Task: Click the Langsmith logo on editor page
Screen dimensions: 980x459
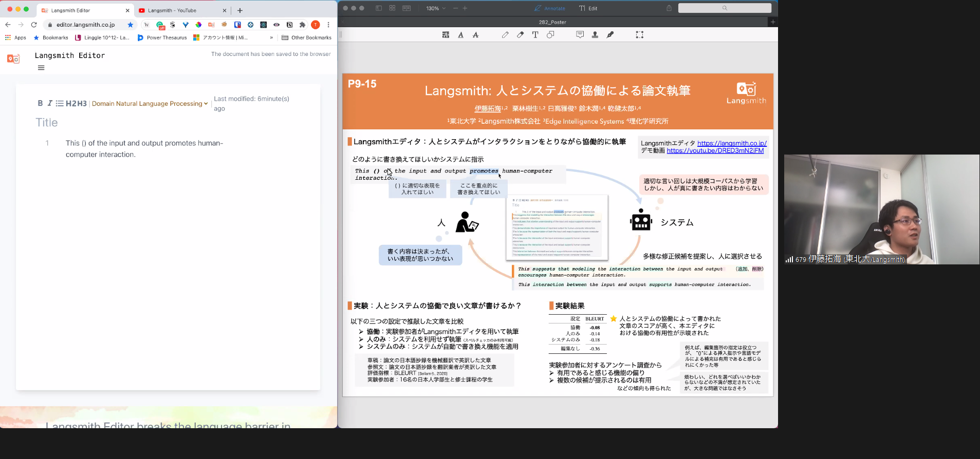Action: pos(13,59)
